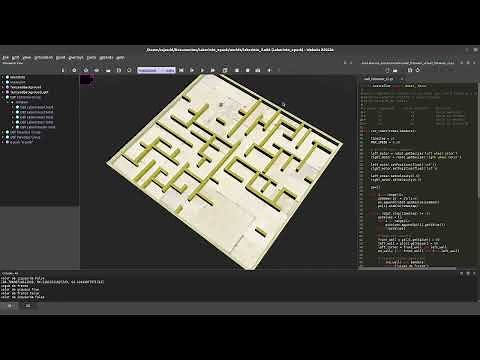Viewport: 480px width, 360px height.
Task: Open the Help menu
Action: coord(120,57)
